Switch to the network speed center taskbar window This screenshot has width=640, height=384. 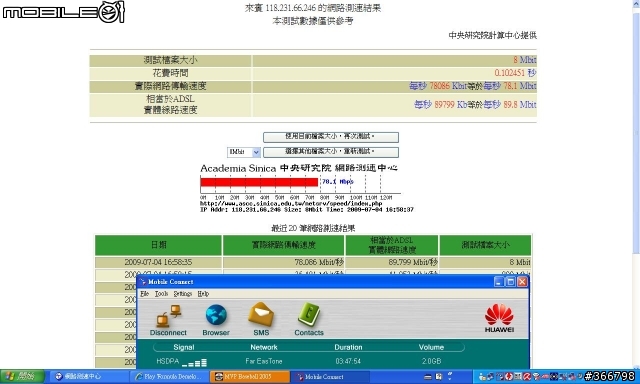click(x=89, y=377)
